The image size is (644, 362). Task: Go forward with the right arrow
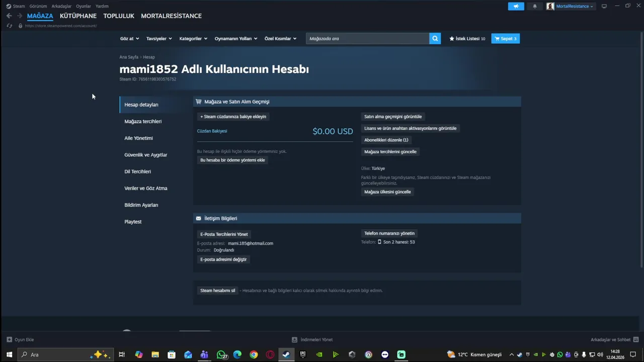[x=20, y=16]
